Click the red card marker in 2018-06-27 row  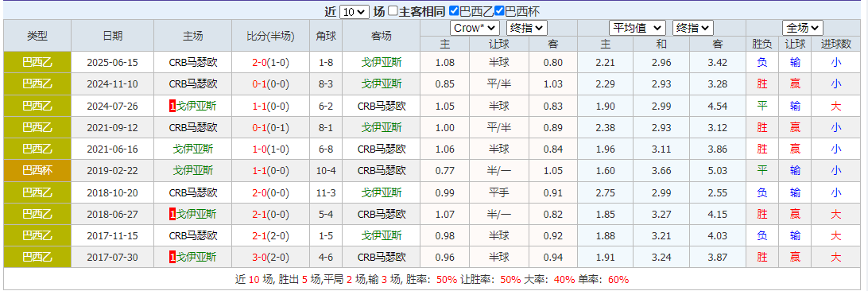(x=172, y=214)
